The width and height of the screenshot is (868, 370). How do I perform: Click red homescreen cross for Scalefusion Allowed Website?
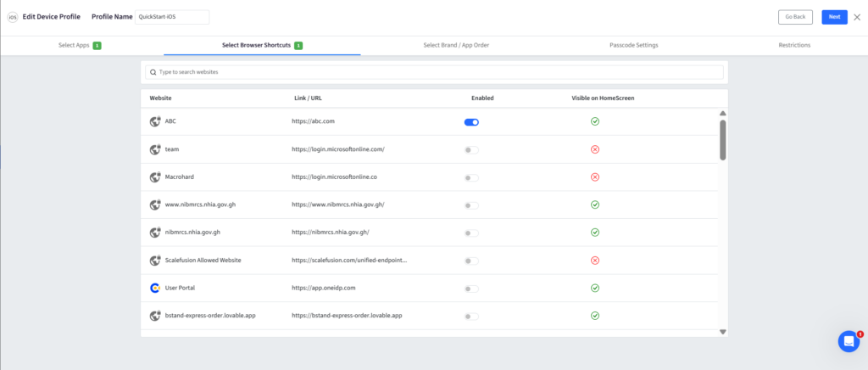pos(595,260)
